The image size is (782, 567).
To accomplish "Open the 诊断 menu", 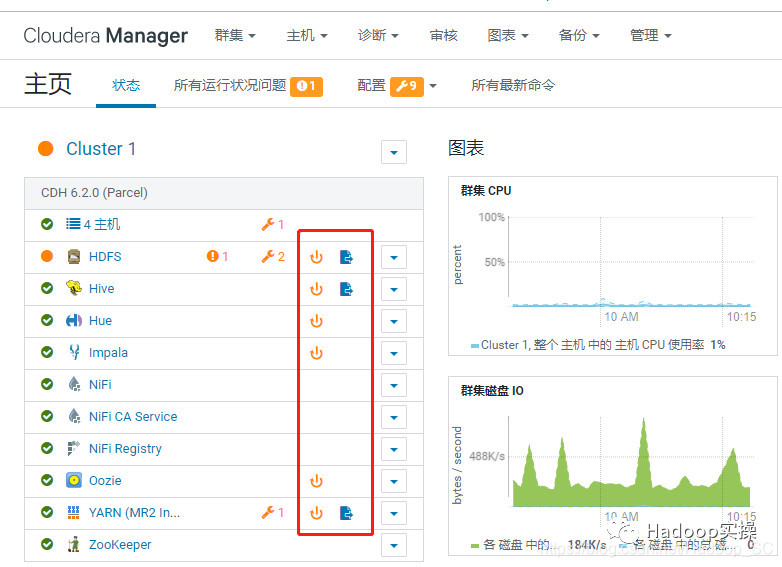I will click(x=378, y=35).
